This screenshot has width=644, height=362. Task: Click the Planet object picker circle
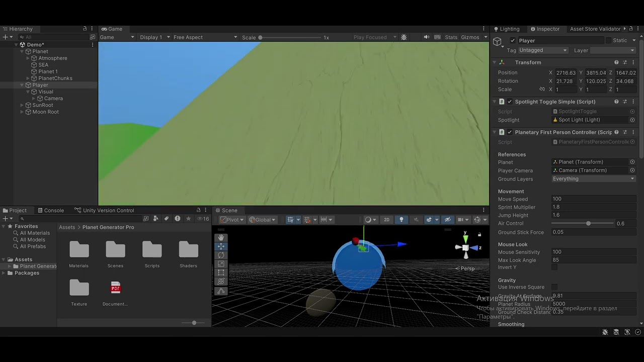[x=632, y=162]
